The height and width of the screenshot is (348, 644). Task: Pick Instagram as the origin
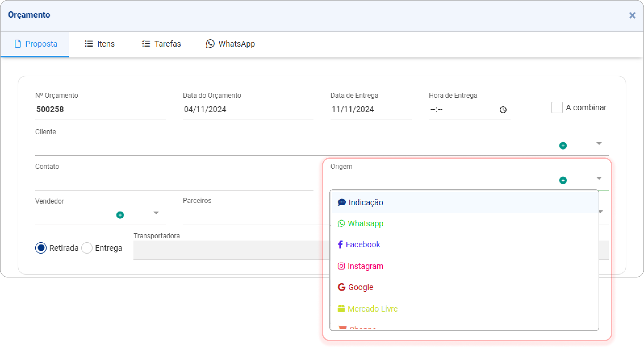[365, 266]
